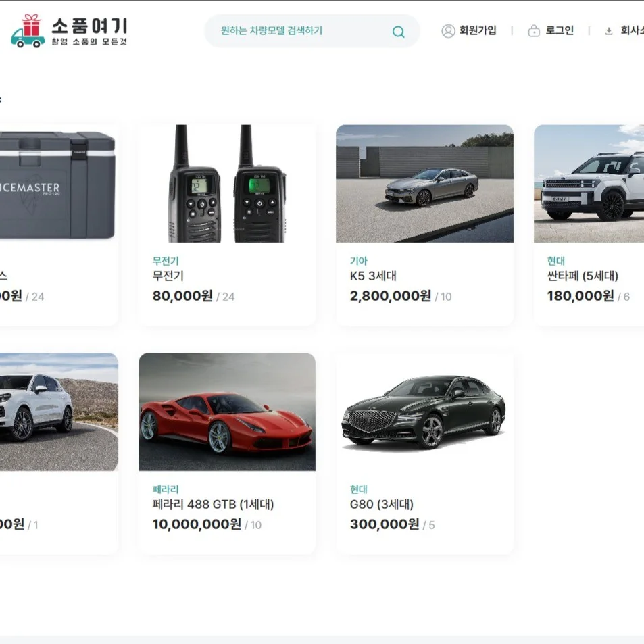The image size is (644, 644).
Task: Click the 싼타페 (5세대) product title
Action: [x=583, y=276]
